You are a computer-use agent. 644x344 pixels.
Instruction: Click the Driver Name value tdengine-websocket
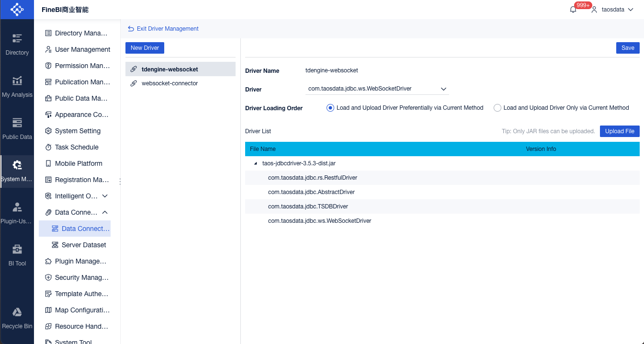tap(332, 70)
